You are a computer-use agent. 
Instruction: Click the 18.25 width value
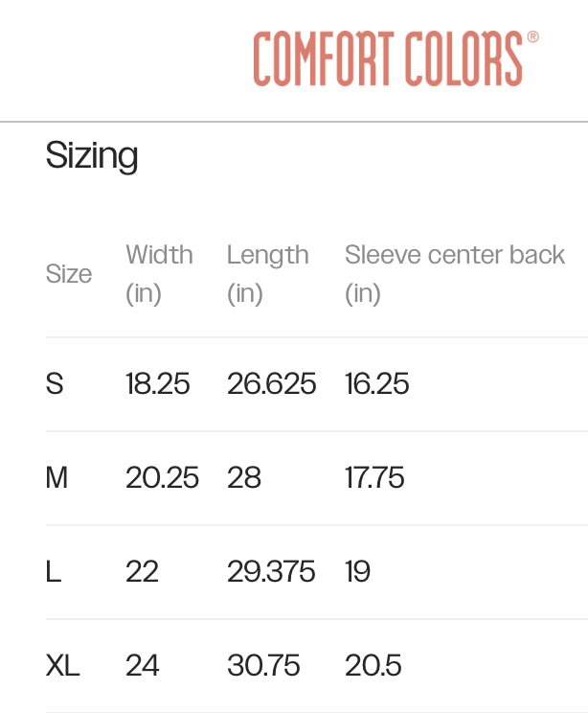pos(158,383)
